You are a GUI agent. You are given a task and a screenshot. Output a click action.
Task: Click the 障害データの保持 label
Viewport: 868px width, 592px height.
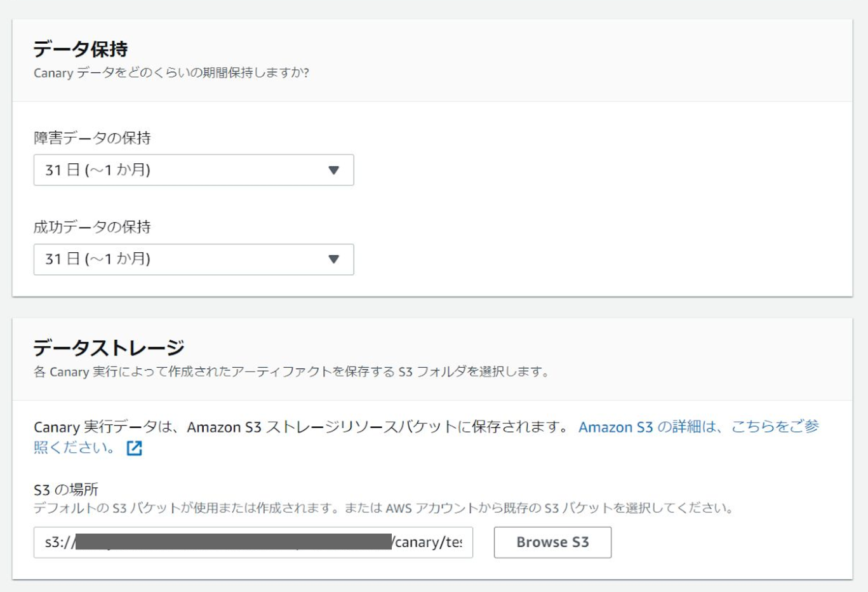(x=92, y=138)
